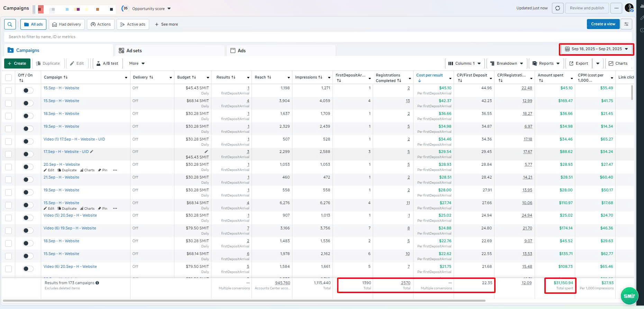Sort by the Results column arrows

coord(233,77)
